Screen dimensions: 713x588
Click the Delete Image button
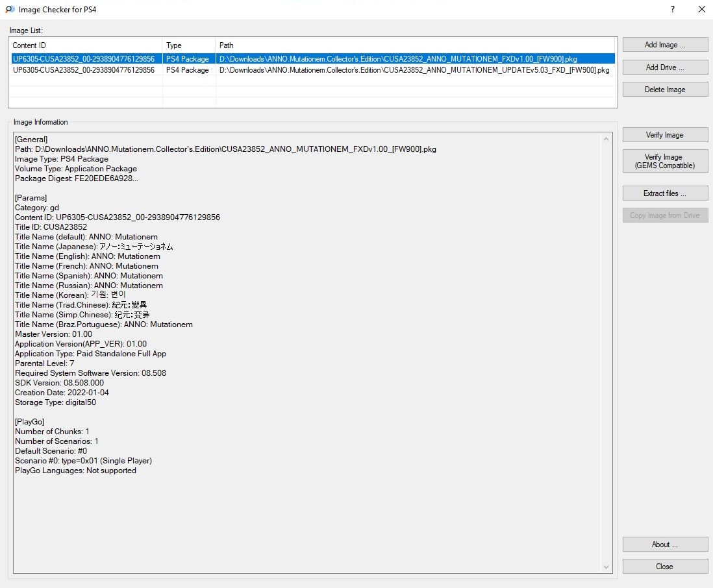point(665,90)
